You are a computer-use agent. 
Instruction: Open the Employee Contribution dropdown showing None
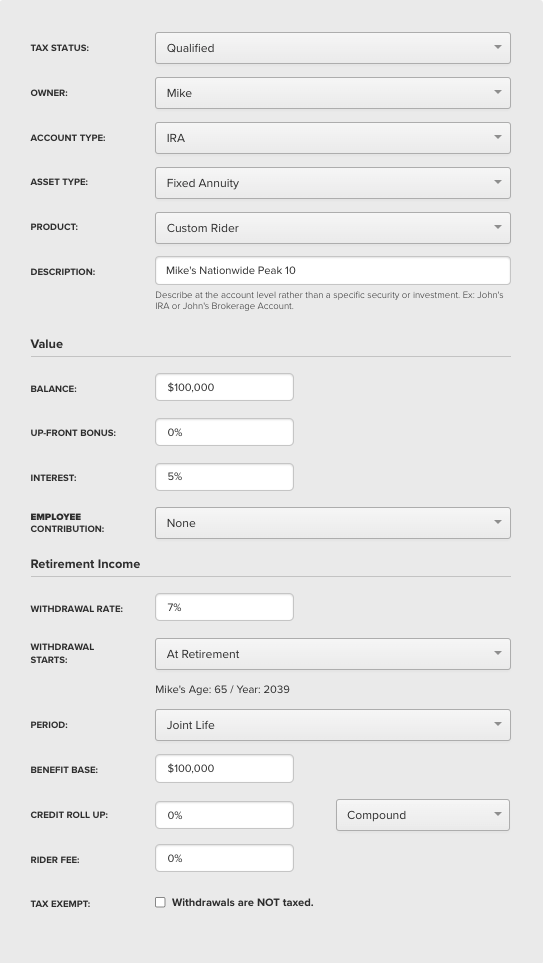pos(333,523)
